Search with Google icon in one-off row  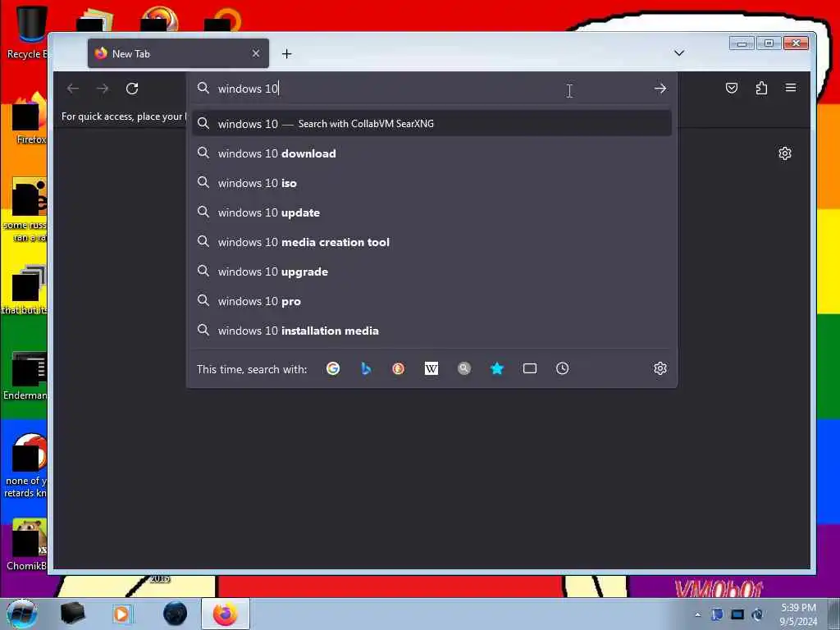click(333, 368)
